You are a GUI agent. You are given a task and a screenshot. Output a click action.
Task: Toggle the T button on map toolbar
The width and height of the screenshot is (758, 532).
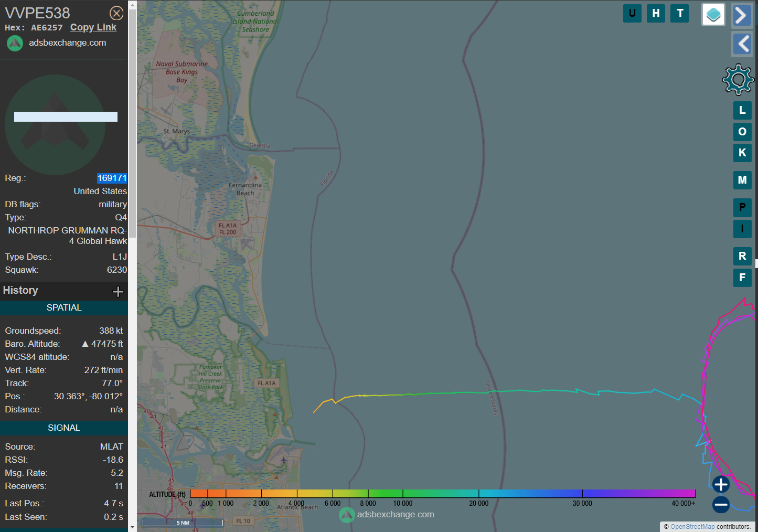point(680,13)
